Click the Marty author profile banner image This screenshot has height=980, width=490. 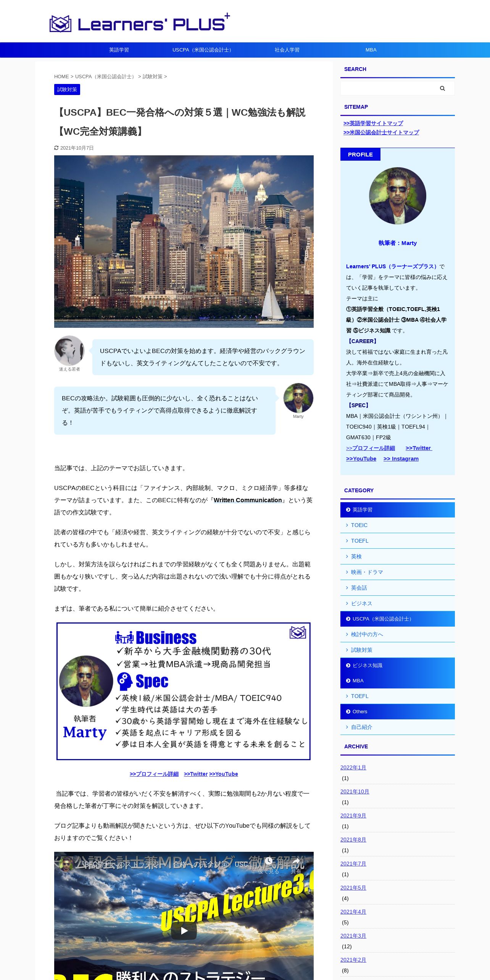(x=184, y=691)
